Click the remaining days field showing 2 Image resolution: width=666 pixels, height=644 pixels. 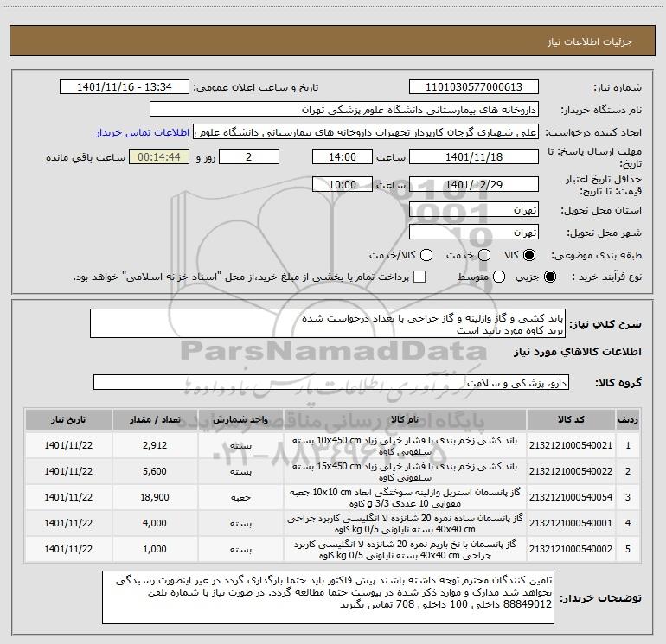pos(249,156)
